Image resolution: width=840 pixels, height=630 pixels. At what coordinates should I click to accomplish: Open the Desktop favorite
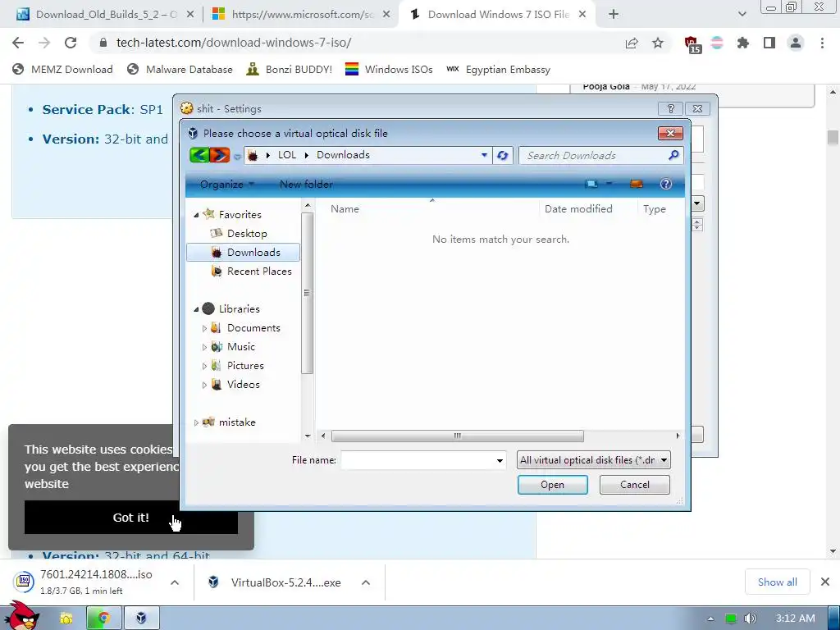coord(247,234)
